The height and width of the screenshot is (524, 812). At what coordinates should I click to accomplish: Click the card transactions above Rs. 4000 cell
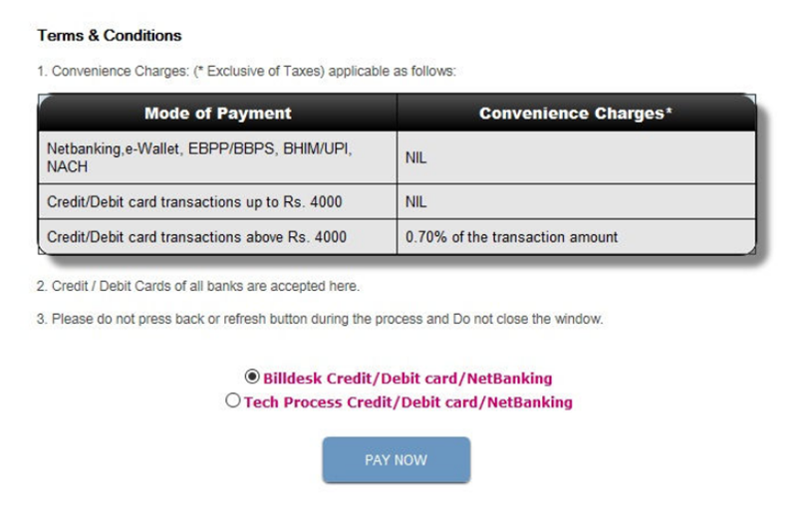(x=197, y=238)
